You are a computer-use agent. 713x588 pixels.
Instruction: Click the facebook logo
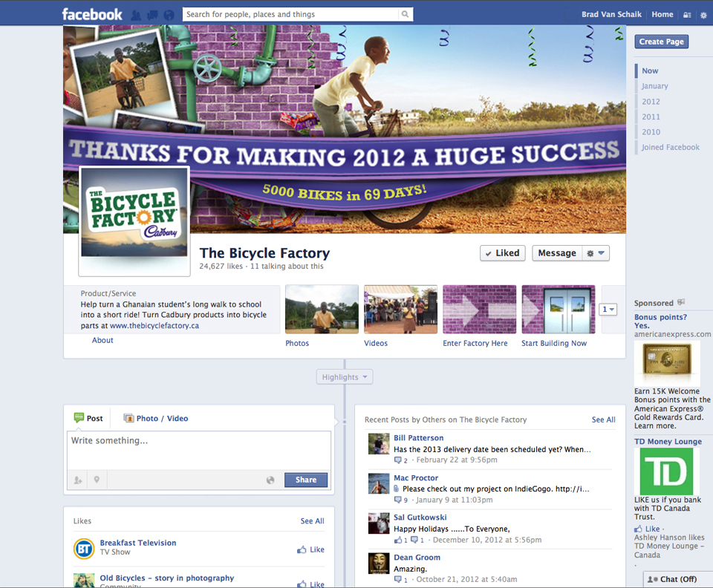(92, 15)
